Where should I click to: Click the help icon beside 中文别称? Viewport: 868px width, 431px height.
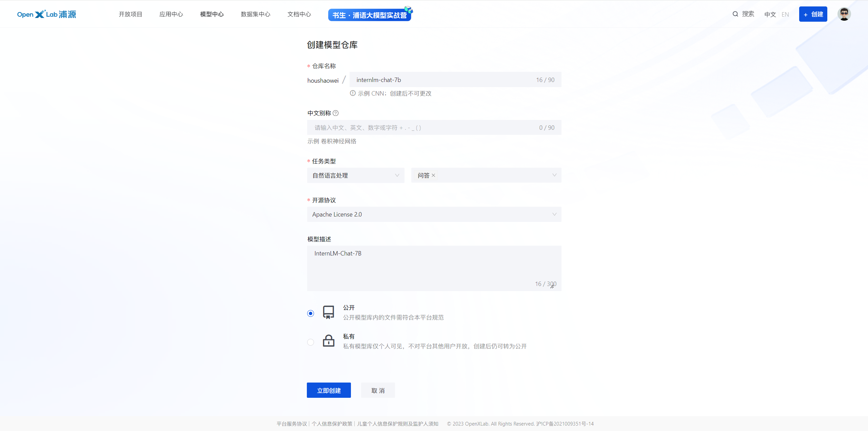336,113
